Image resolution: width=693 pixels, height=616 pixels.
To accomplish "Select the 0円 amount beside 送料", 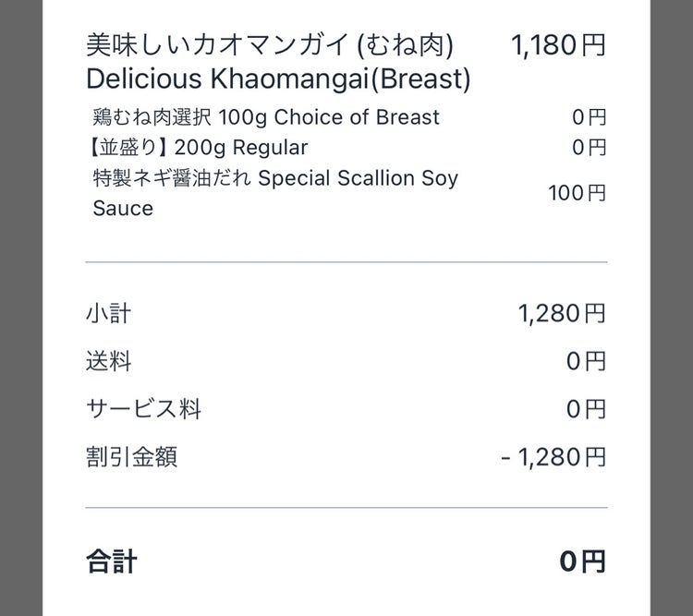I will tap(586, 361).
